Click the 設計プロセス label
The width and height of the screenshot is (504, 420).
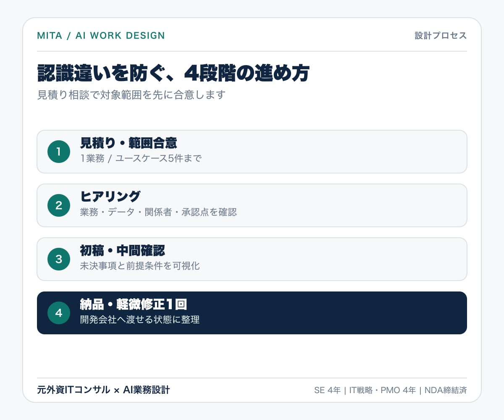pos(441,36)
